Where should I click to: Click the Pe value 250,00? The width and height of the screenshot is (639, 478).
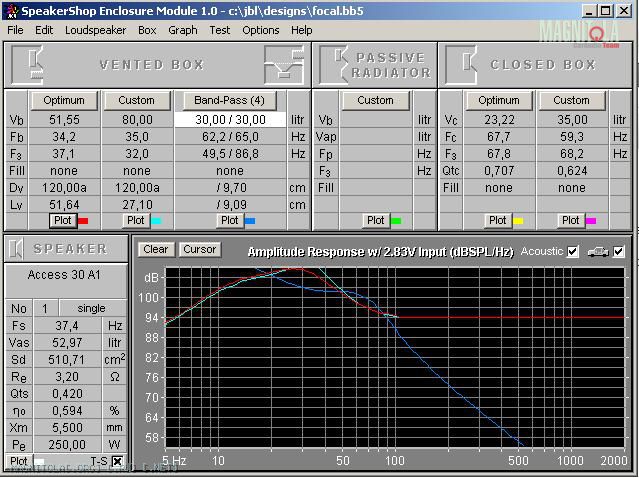pyautogui.click(x=67, y=445)
